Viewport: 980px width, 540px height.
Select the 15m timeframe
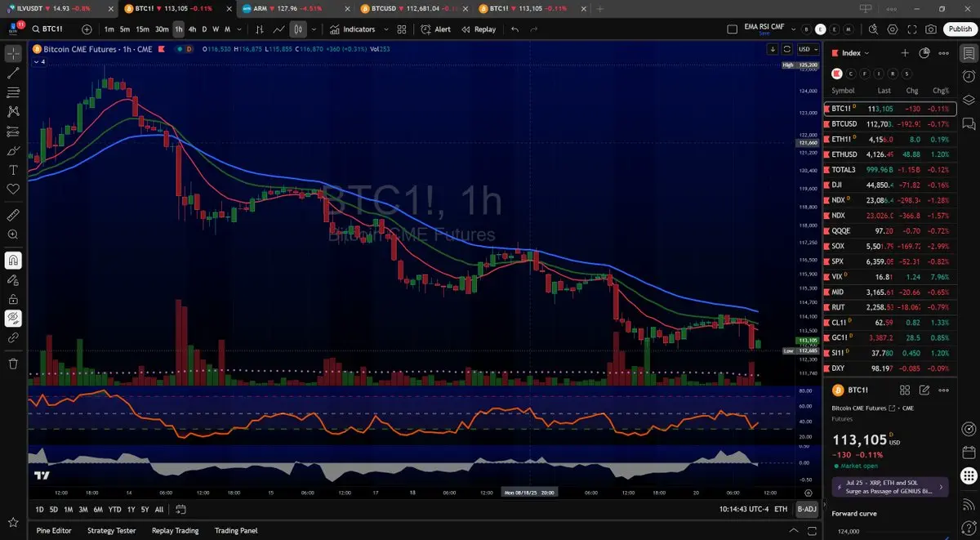[x=143, y=29]
